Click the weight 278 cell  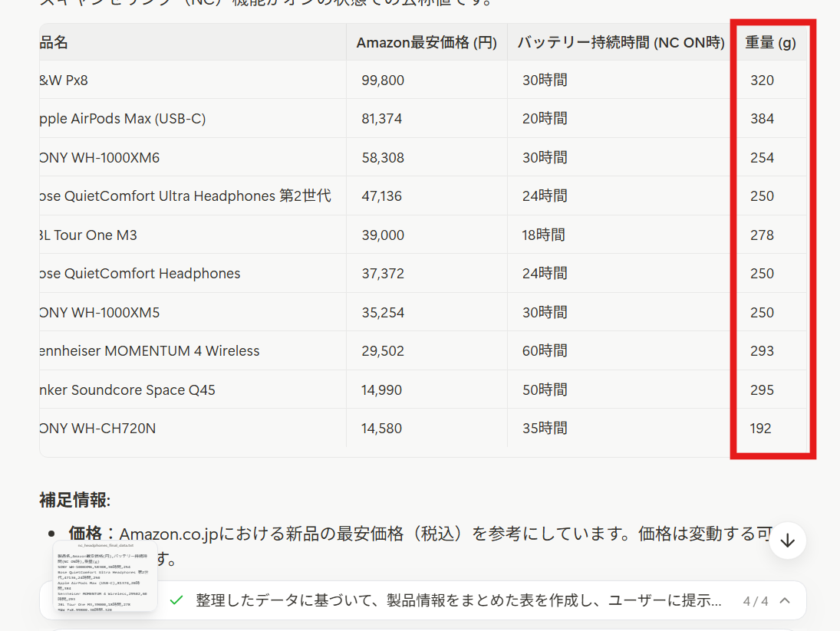pos(762,235)
